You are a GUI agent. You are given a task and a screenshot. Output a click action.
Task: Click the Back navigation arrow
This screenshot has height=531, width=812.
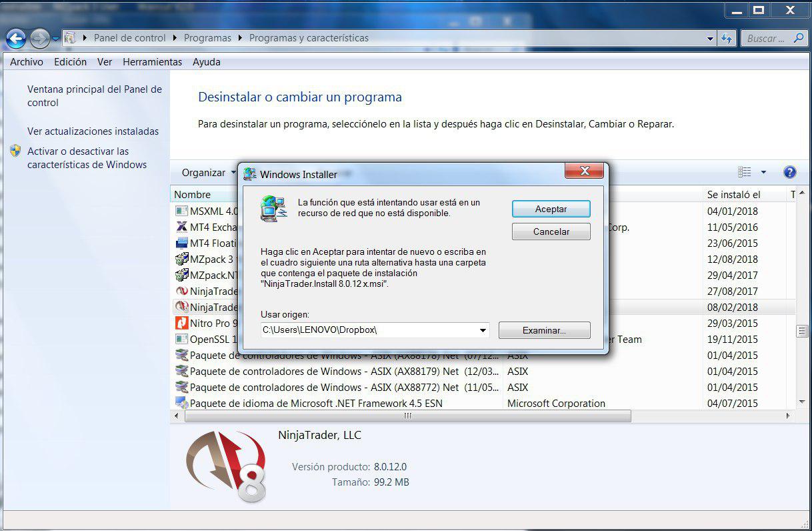15,38
